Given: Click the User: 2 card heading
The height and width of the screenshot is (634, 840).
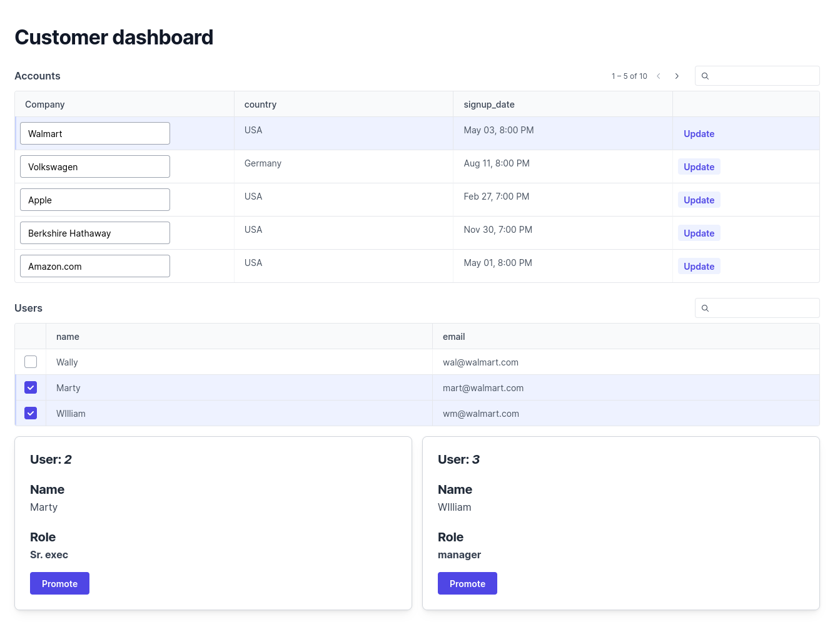Looking at the screenshot, I should click(x=51, y=459).
